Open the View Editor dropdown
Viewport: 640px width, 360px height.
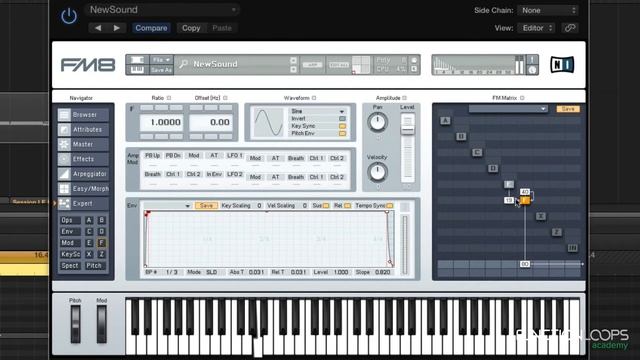point(537,28)
